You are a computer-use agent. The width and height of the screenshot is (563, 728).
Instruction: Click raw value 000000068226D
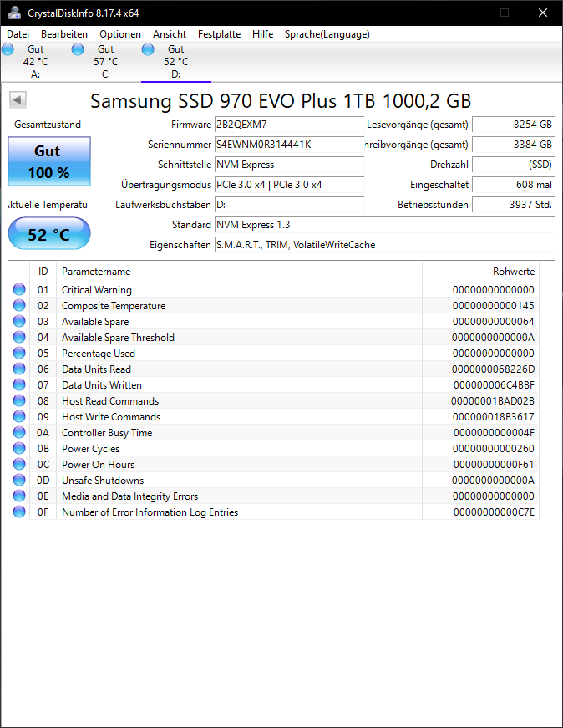pos(494,369)
